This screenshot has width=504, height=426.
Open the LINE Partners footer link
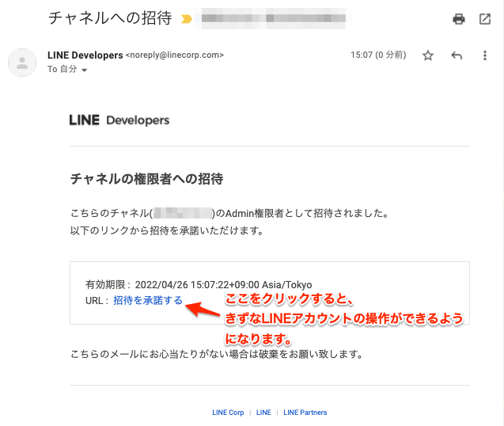pyautogui.click(x=305, y=413)
